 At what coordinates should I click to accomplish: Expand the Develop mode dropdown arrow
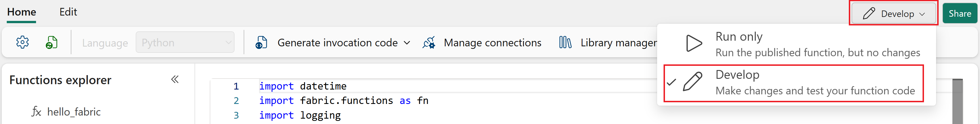point(922,14)
